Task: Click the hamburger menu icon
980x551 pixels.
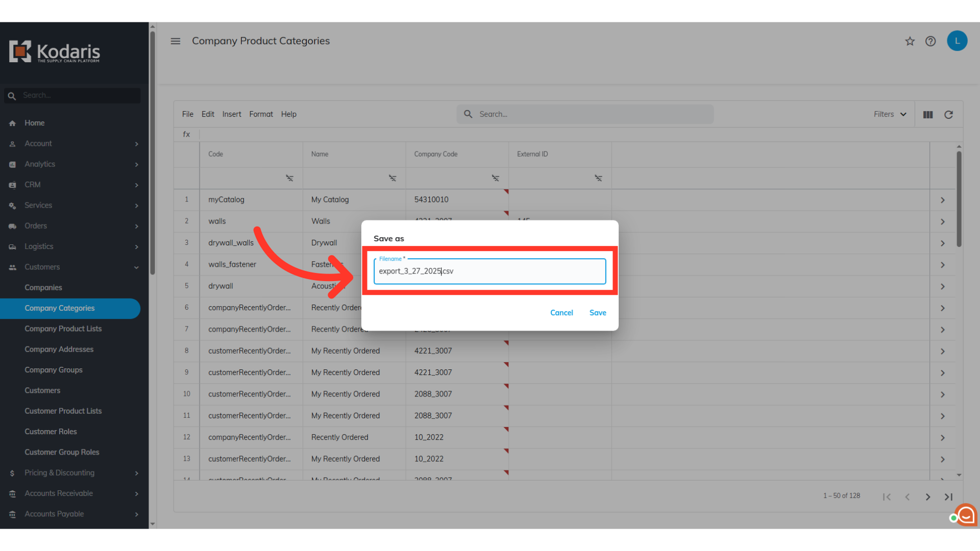Action: 176,41
